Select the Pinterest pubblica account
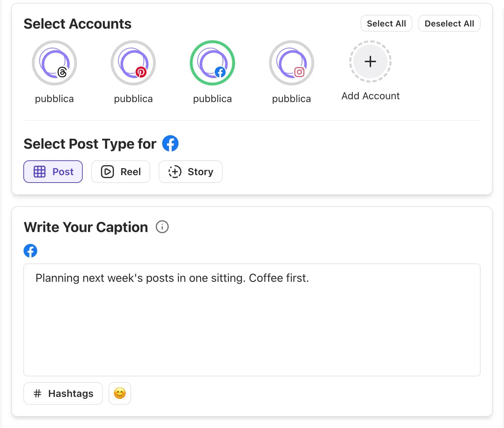This screenshot has height=428, width=504. point(133,63)
